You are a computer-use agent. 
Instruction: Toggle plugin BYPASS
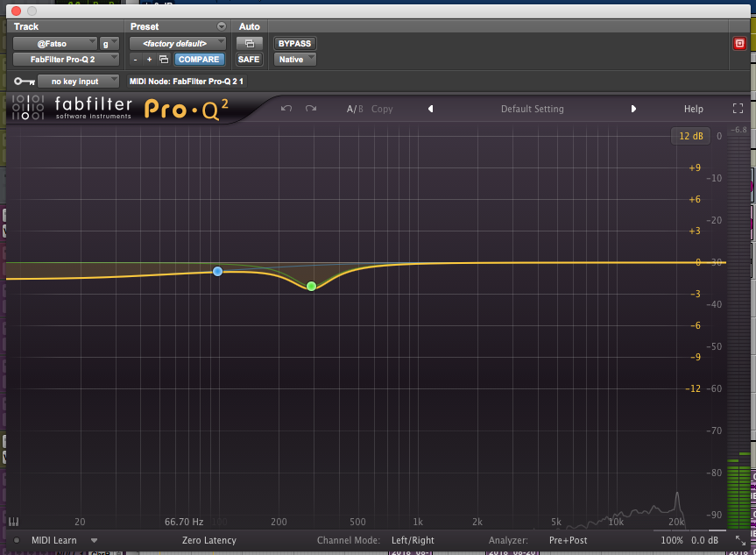(294, 44)
